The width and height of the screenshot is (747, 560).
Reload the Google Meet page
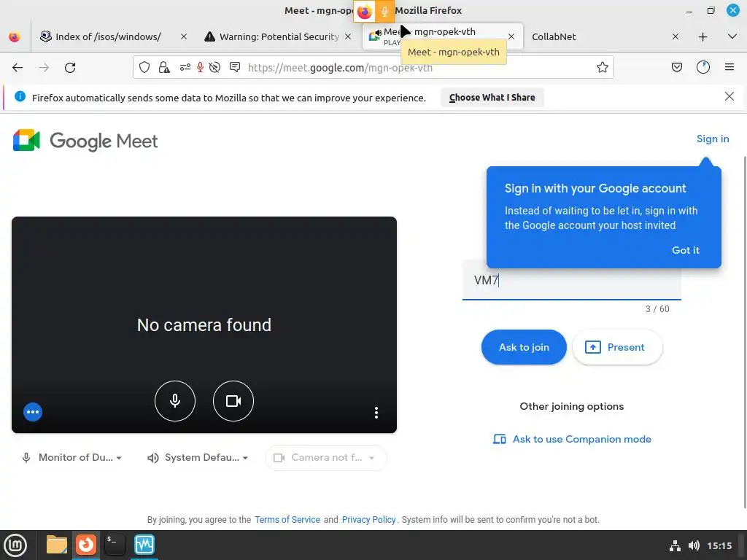70,68
